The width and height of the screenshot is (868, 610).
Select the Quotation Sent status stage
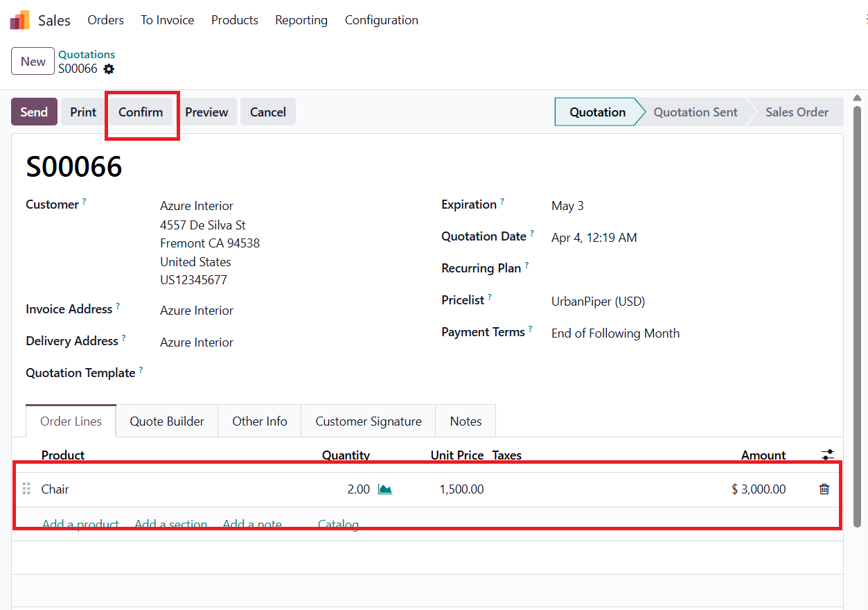696,112
